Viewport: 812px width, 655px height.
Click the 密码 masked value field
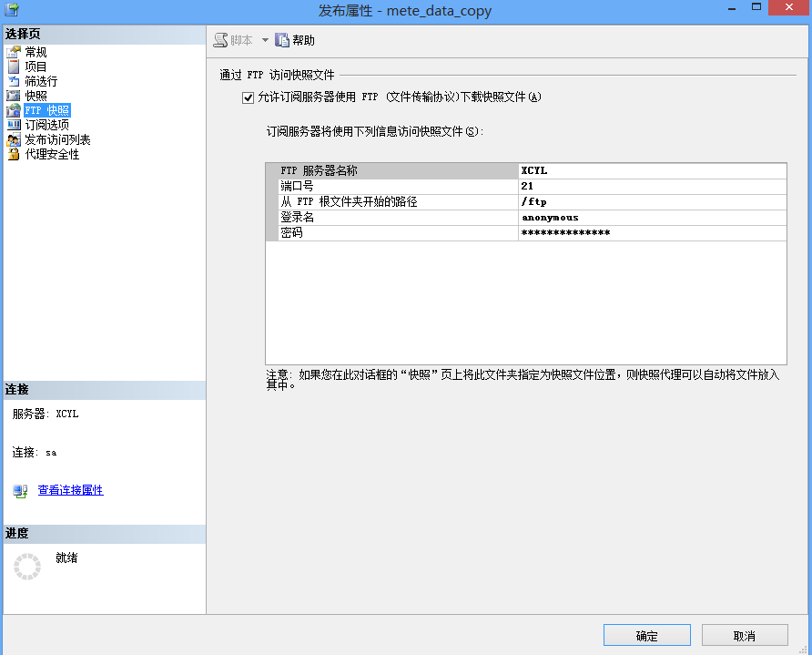tap(653, 232)
